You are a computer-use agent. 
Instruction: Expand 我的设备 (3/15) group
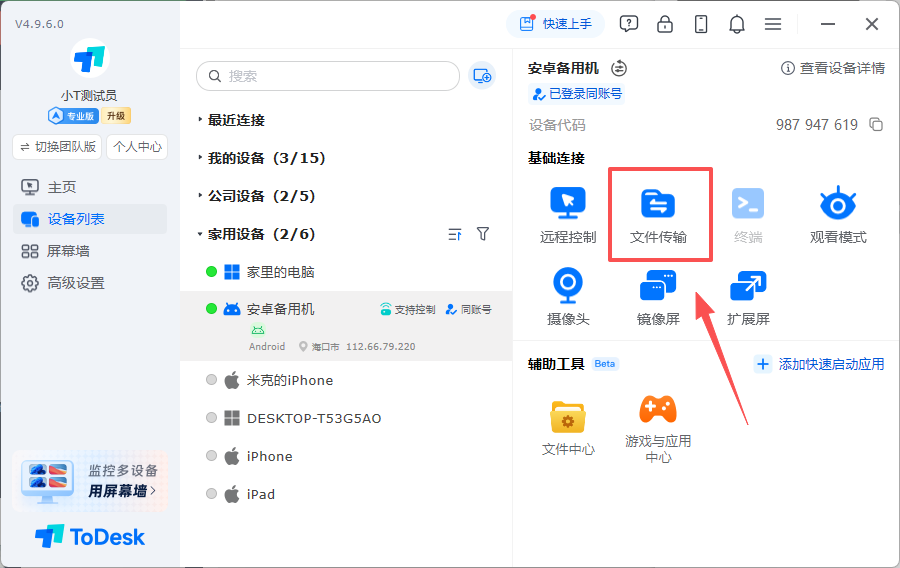[262, 158]
